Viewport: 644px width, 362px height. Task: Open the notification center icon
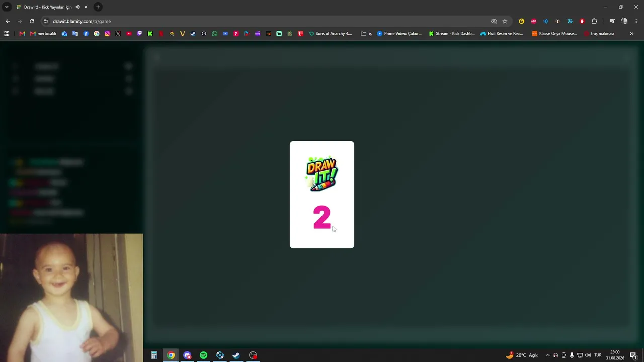click(x=633, y=355)
